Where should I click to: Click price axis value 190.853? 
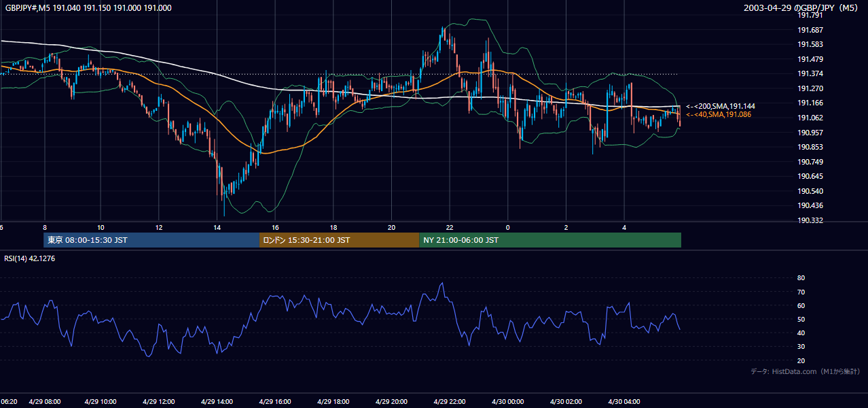click(x=810, y=147)
